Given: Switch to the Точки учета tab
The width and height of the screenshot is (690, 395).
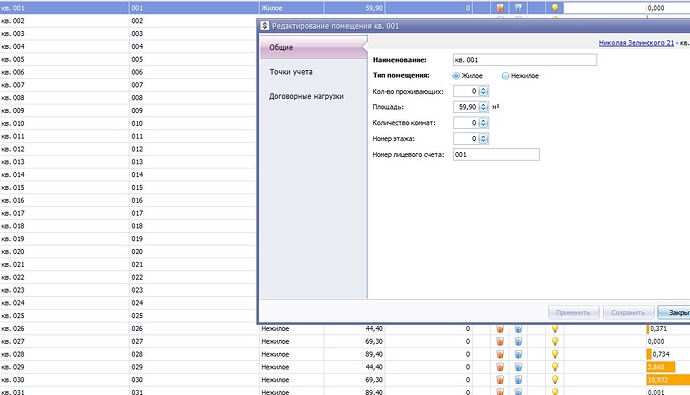Looking at the screenshot, I should 313,72.
